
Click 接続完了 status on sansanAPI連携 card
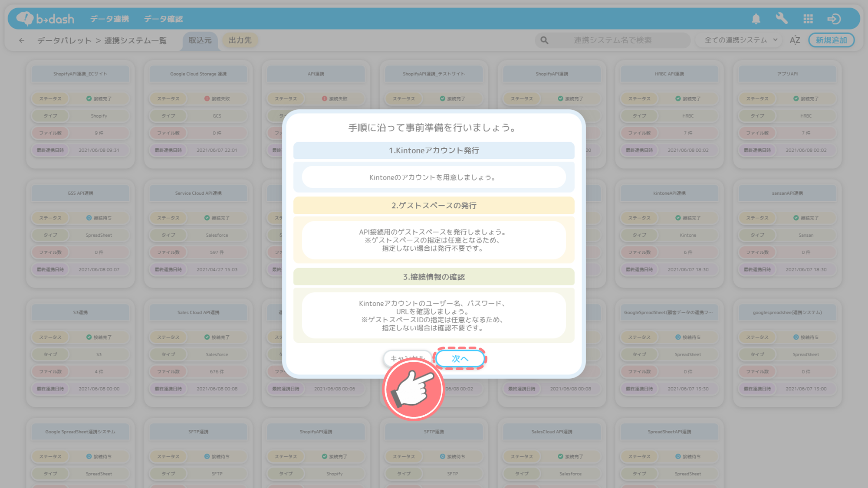click(806, 218)
